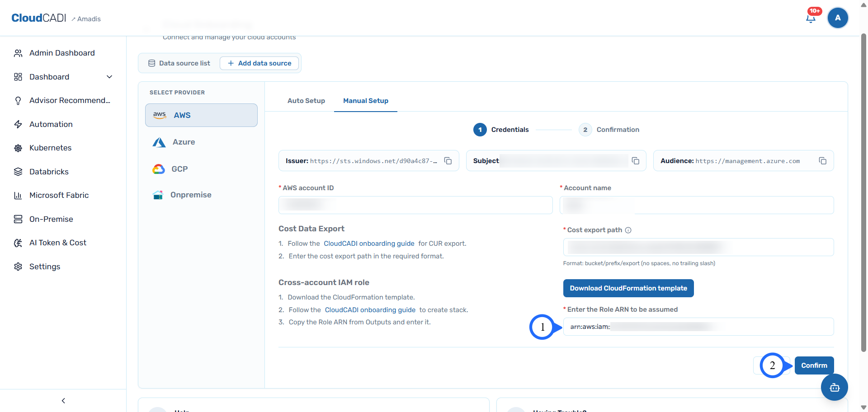Show info for Cost export path

(x=628, y=230)
